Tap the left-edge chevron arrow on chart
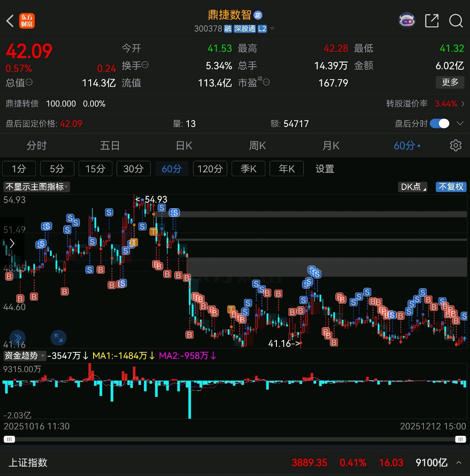Image resolution: width=470 pixels, height=476 pixels. click(12, 243)
